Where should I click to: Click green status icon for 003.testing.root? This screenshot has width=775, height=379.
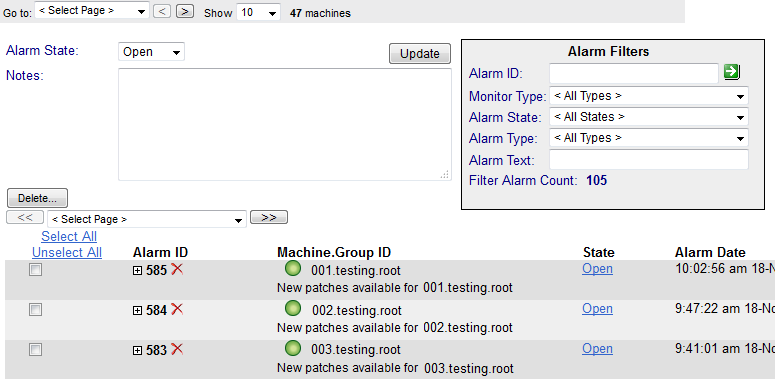(x=293, y=349)
